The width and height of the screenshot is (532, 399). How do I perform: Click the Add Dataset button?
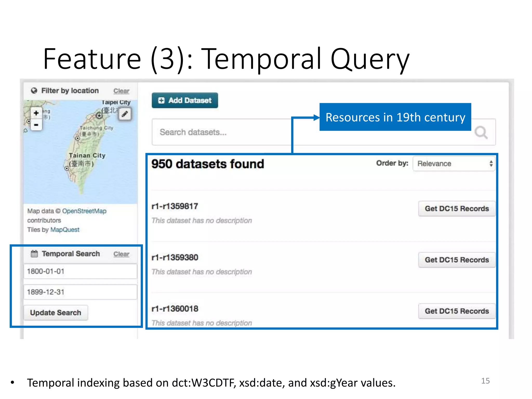(185, 100)
